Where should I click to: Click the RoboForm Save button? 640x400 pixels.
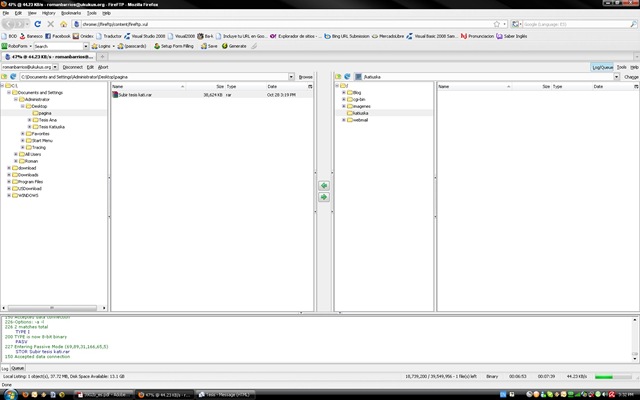209,46
